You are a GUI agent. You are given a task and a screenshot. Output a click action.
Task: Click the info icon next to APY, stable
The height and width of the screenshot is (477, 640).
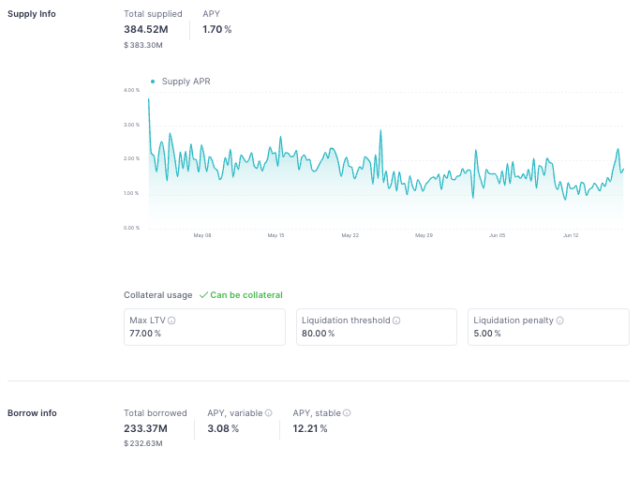click(x=347, y=413)
